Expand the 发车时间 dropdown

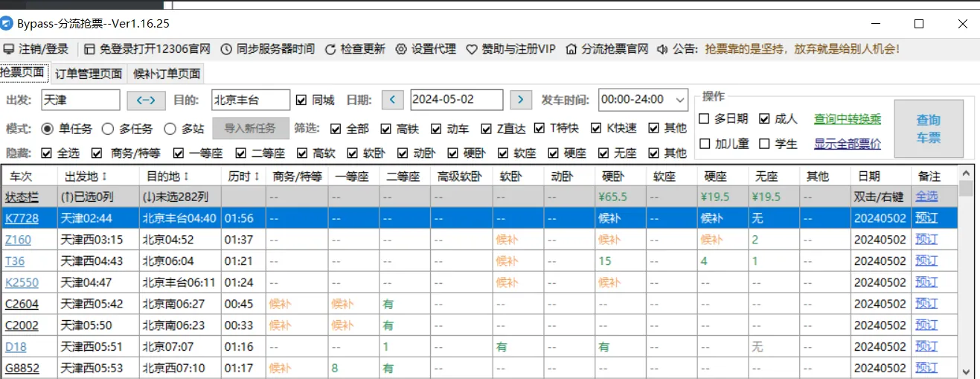(679, 100)
